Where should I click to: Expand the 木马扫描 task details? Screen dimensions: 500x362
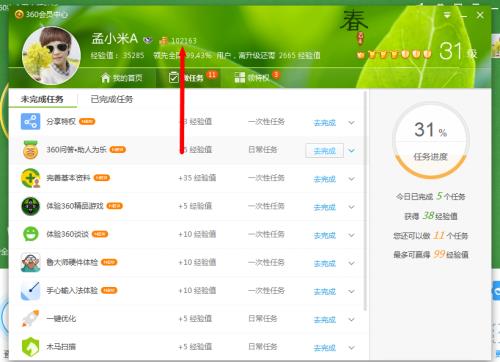351,348
